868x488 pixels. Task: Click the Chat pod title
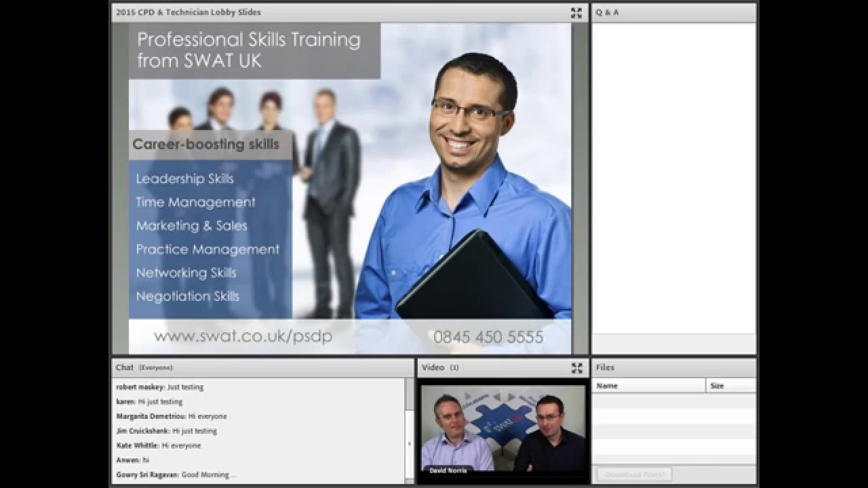point(124,367)
